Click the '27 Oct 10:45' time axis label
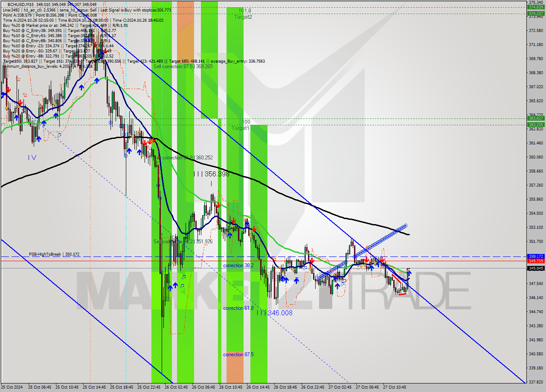Viewport: 546px width, 392px height. tap(394, 387)
